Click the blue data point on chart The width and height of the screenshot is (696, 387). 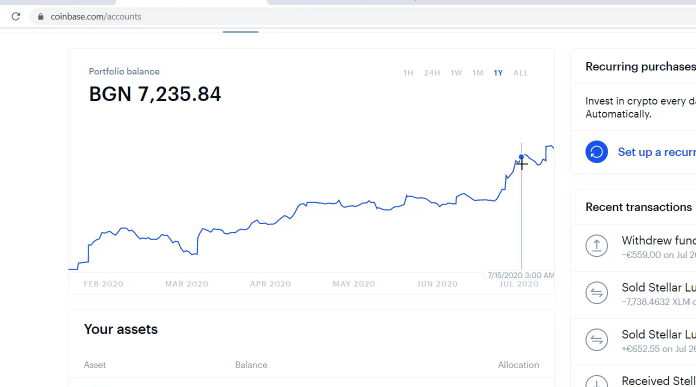(521, 157)
